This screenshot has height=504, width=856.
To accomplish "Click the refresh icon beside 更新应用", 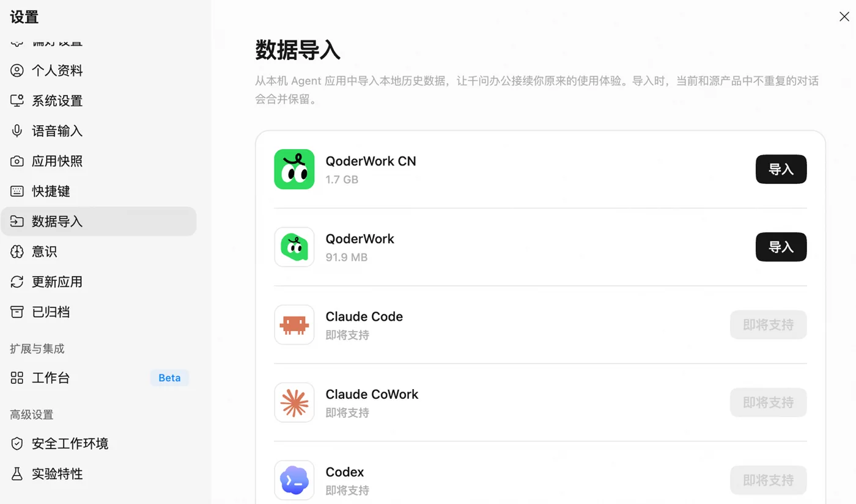I will tap(17, 282).
